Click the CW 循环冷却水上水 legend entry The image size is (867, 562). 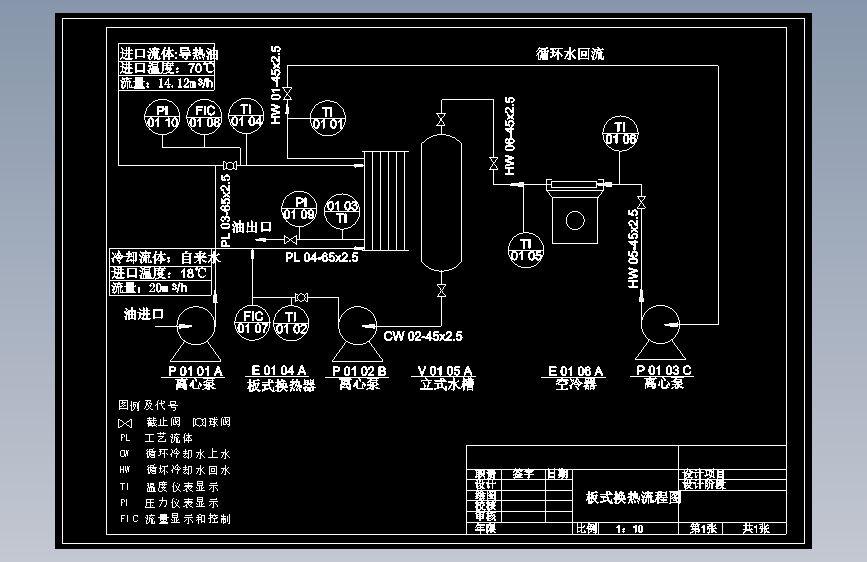pyautogui.click(x=175, y=454)
